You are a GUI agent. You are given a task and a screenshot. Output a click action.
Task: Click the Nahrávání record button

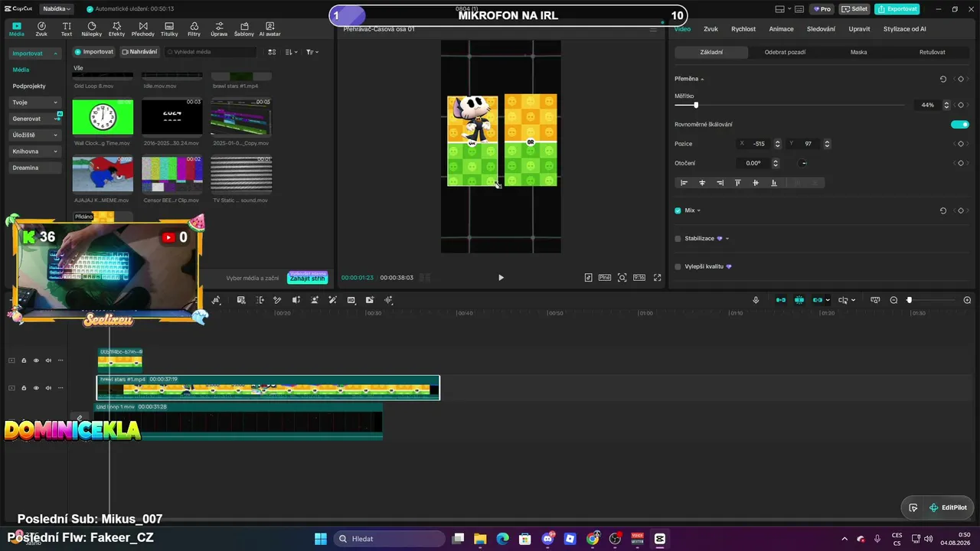(139, 52)
